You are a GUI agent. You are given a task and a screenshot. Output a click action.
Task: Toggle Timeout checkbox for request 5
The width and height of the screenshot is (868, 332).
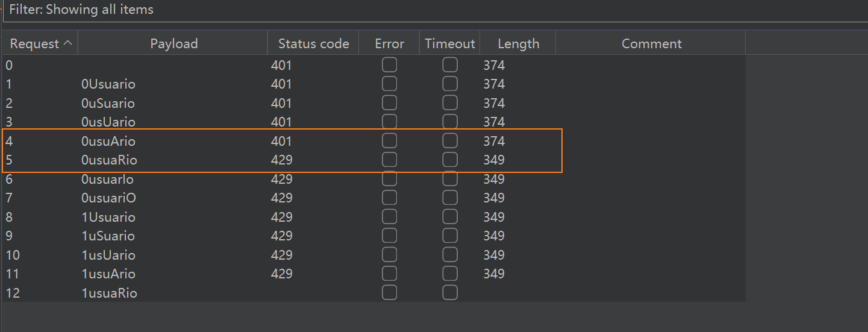coord(450,160)
